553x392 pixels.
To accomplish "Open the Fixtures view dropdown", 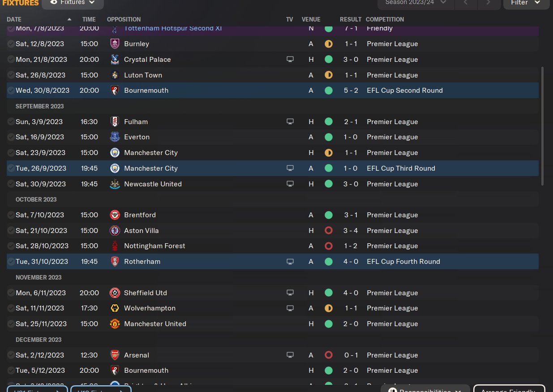I will tap(73, 3).
